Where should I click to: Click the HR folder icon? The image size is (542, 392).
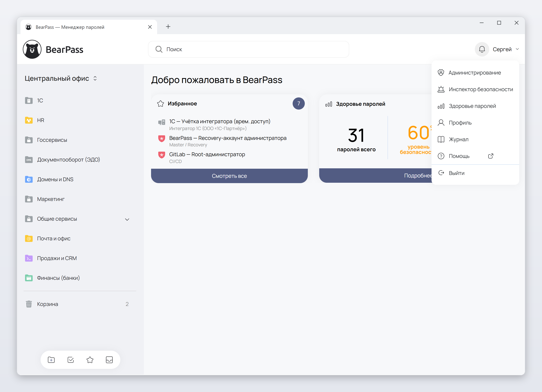coord(29,120)
